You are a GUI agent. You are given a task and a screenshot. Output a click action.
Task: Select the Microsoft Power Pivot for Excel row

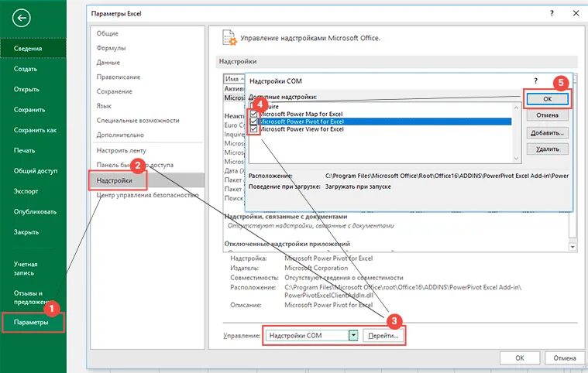384,121
